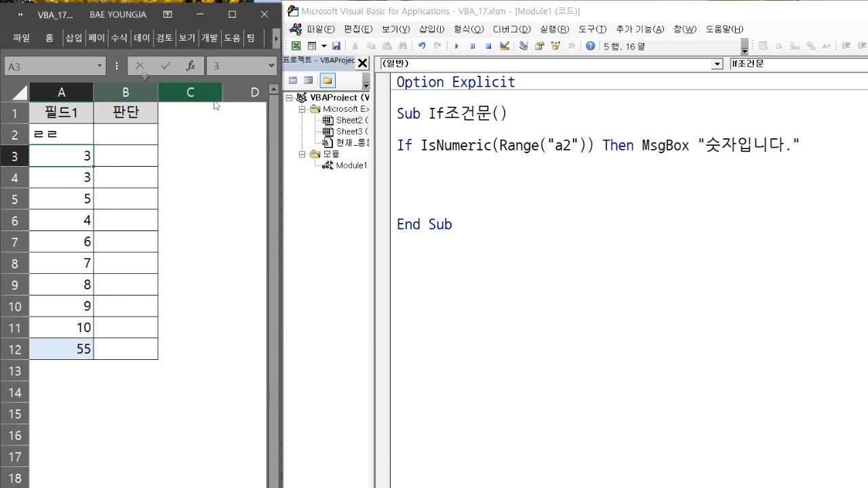Click the Cut scissors icon in VBA toolbar

tap(355, 46)
